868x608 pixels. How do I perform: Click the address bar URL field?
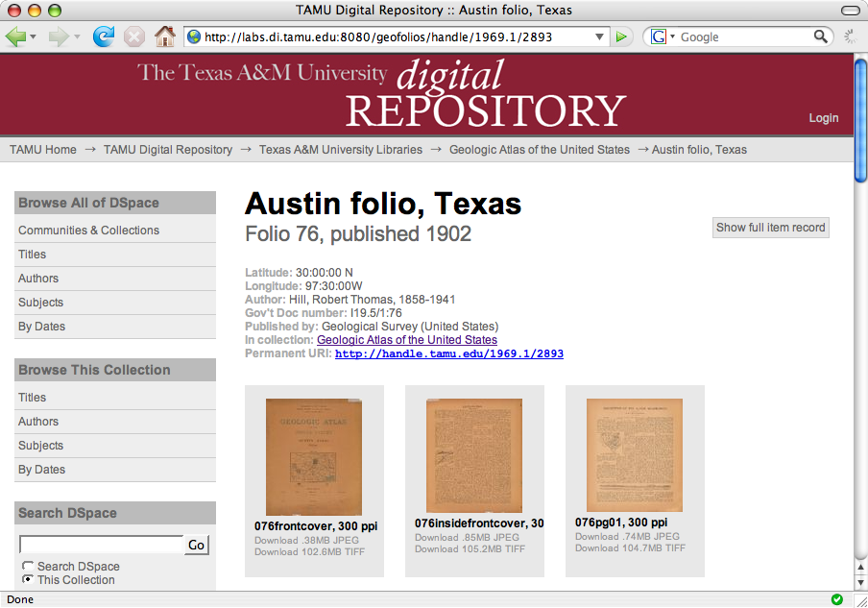click(x=398, y=37)
